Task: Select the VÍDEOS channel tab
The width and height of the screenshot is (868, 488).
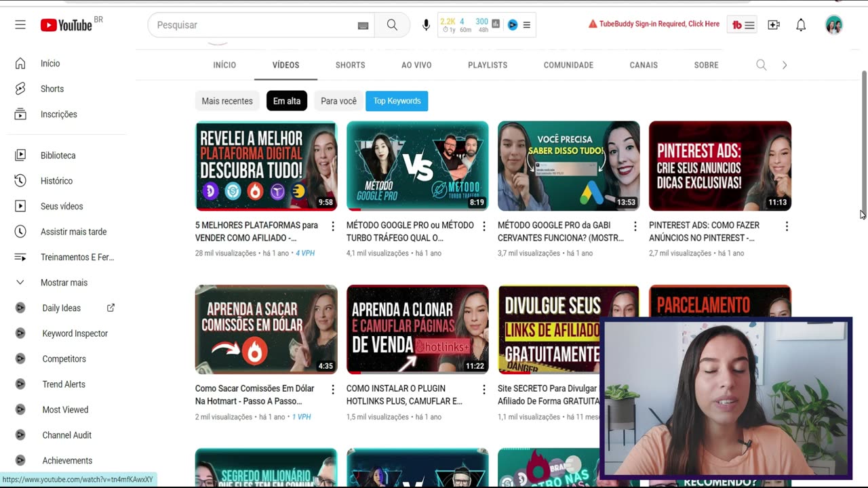Action: click(x=285, y=65)
